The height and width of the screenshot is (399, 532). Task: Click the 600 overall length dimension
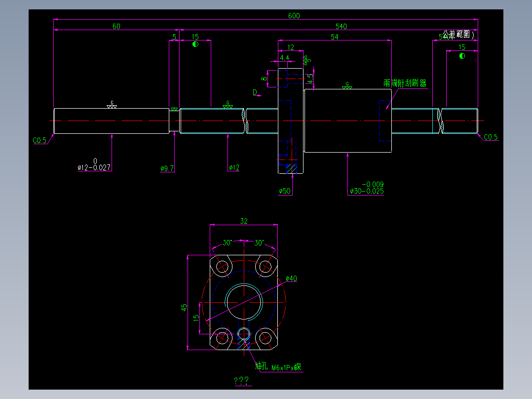(x=294, y=15)
